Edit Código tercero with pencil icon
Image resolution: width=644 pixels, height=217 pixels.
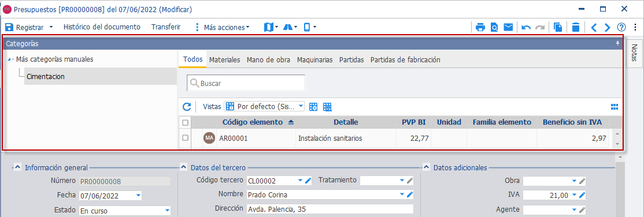coord(309,181)
